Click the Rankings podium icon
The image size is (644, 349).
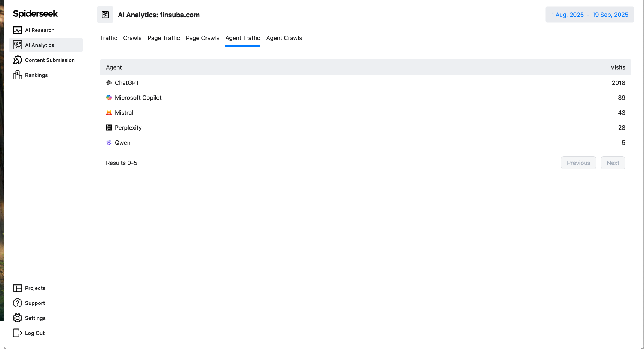click(x=18, y=75)
